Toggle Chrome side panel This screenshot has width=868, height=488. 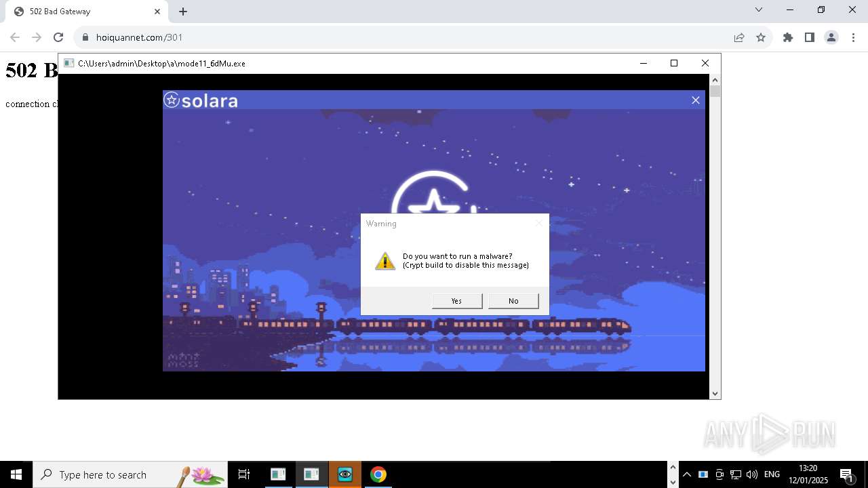pos(810,37)
